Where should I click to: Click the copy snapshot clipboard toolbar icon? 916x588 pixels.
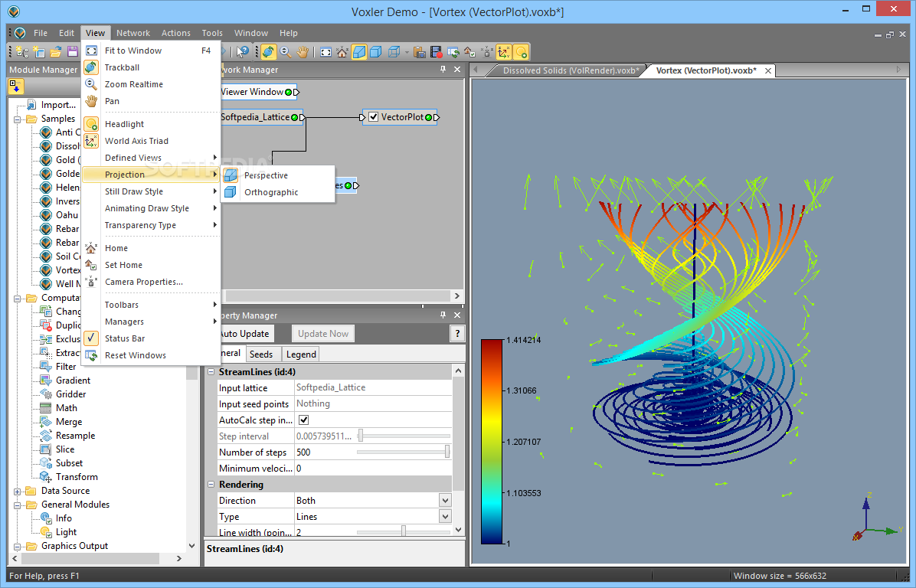pyautogui.click(x=419, y=52)
